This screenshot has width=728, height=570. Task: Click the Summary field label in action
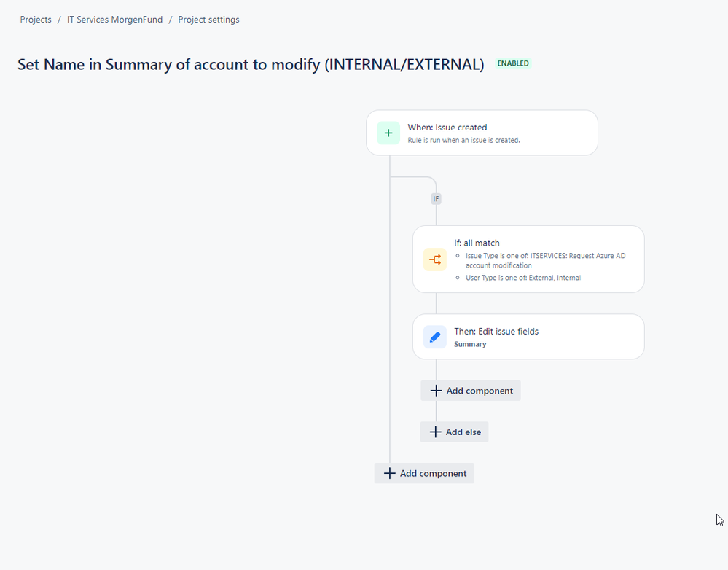[470, 344]
